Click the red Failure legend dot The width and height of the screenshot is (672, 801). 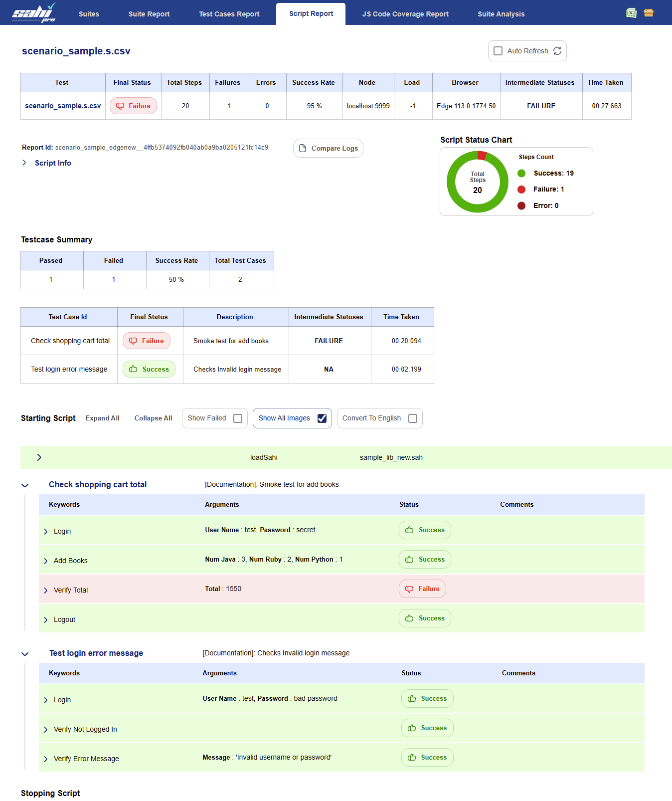click(521, 190)
